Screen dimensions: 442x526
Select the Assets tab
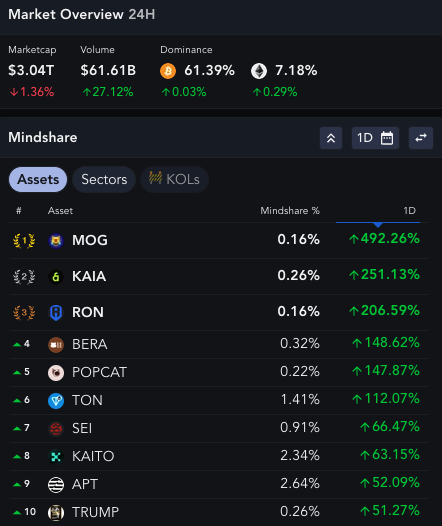(x=38, y=179)
